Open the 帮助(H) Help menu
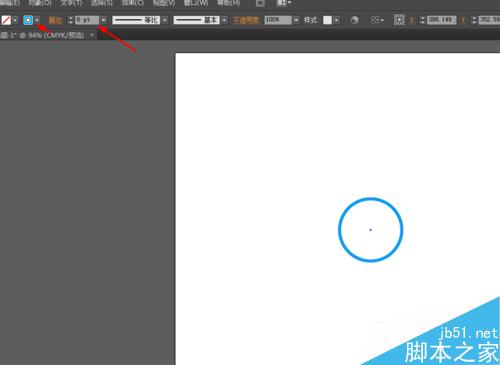Screen dimensions: 500x365 tap(228, 3)
